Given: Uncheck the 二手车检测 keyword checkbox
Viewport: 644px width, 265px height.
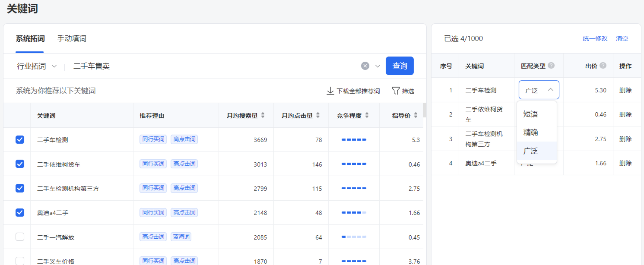Looking at the screenshot, I should (20, 140).
